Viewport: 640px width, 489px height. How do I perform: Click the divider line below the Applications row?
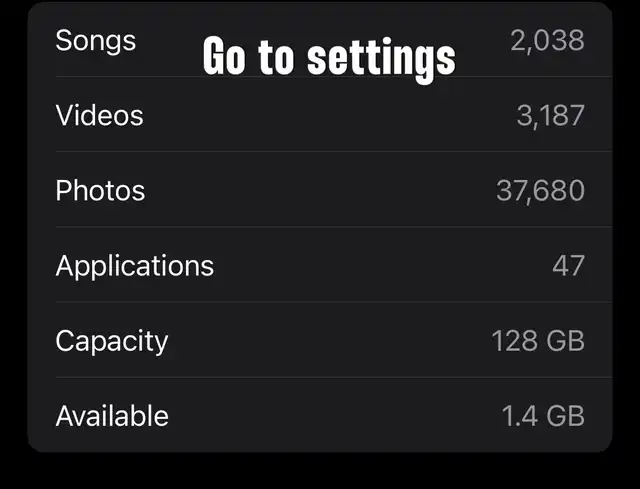tap(333, 302)
